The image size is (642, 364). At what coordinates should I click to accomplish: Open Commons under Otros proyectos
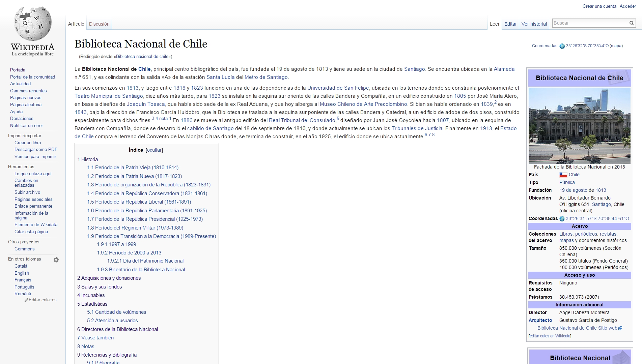click(x=24, y=249)
